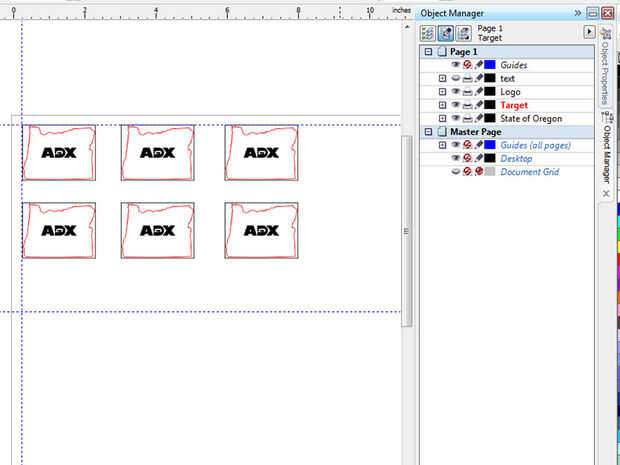
Task: Click the Layer Manager View button
Action: click(x=464, y=33)
